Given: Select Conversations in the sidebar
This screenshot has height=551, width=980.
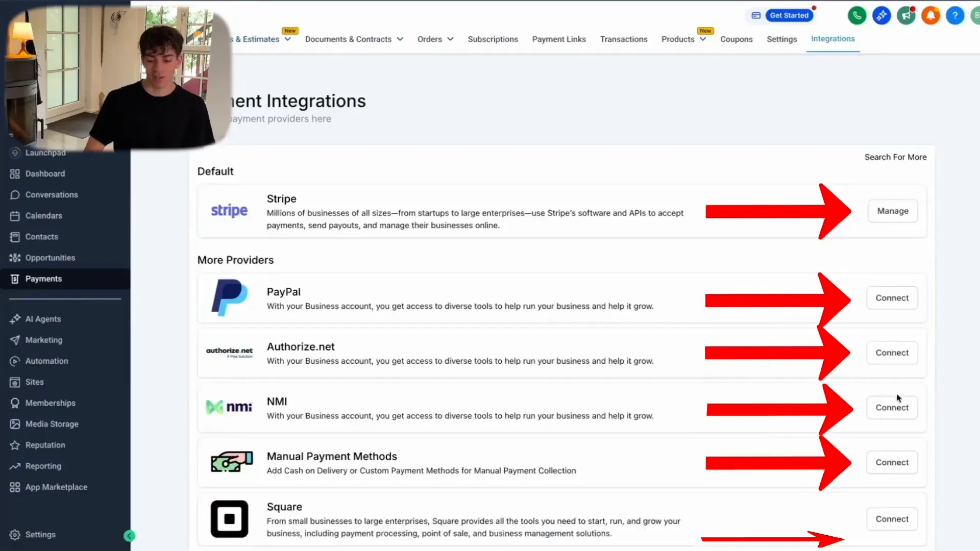Looking at the screenshot, I should pos(51,194).
